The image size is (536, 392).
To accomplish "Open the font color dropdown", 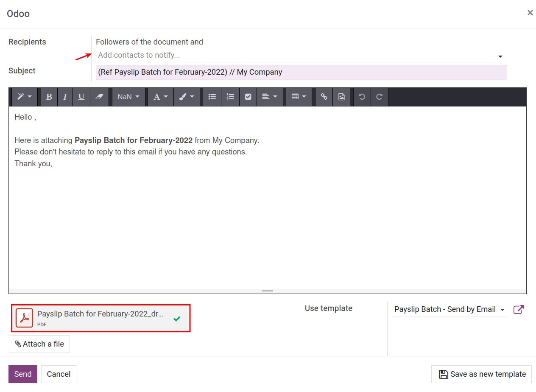I will coord(160,97).
